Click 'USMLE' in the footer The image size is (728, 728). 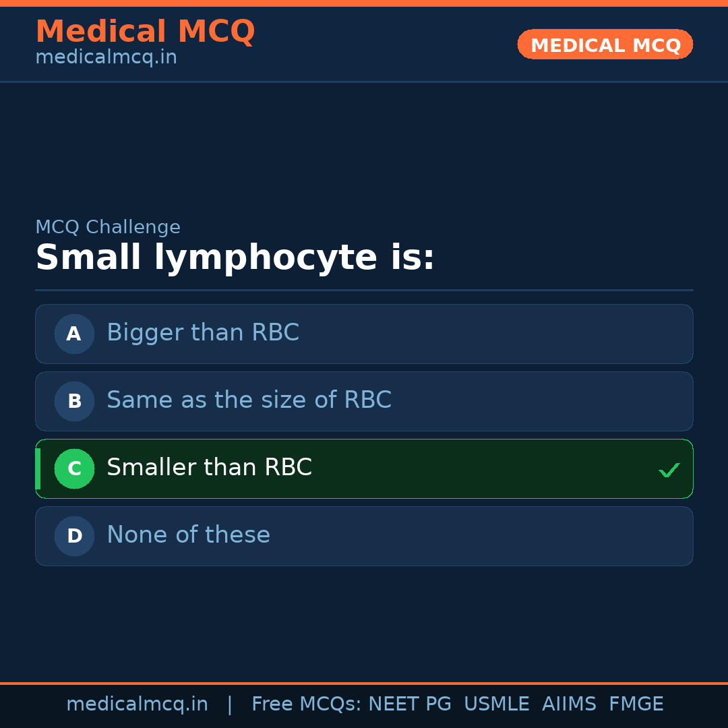point(496,704)
